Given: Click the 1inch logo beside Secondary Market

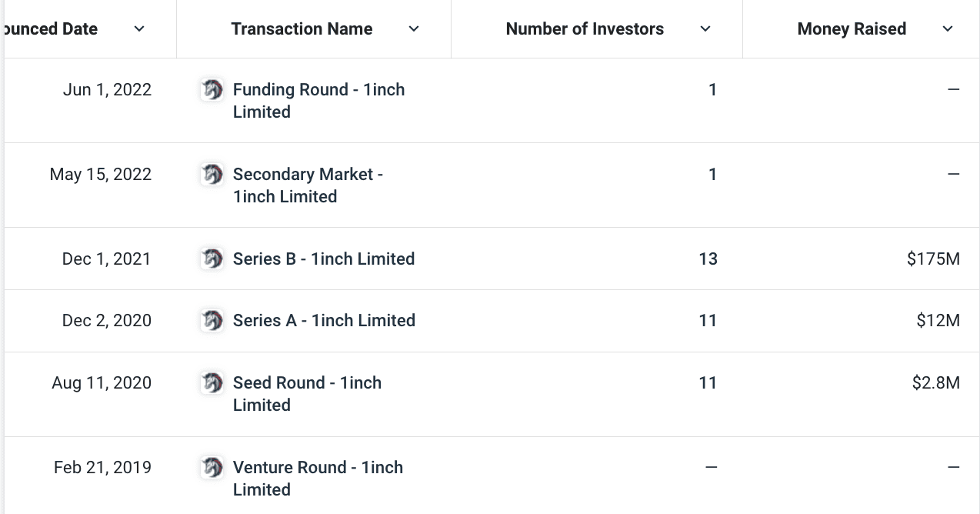Looking at the screenshot, I should click(x=212, y=175).
